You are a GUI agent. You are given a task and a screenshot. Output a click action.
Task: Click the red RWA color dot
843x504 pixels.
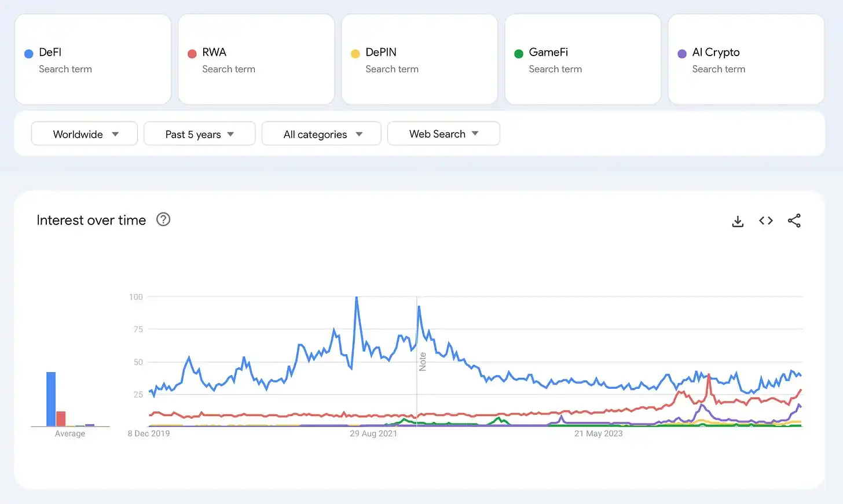(x=192, y=54)
